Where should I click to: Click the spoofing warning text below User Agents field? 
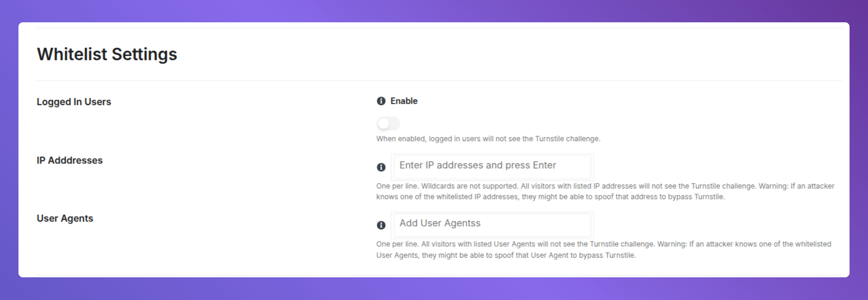(x=604, y=249)
